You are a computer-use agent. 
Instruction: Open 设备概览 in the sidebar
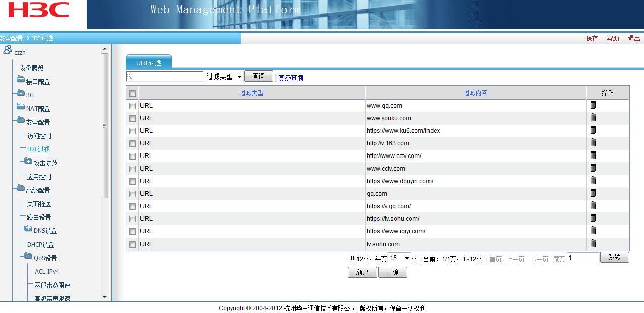(x=31, y=68)
